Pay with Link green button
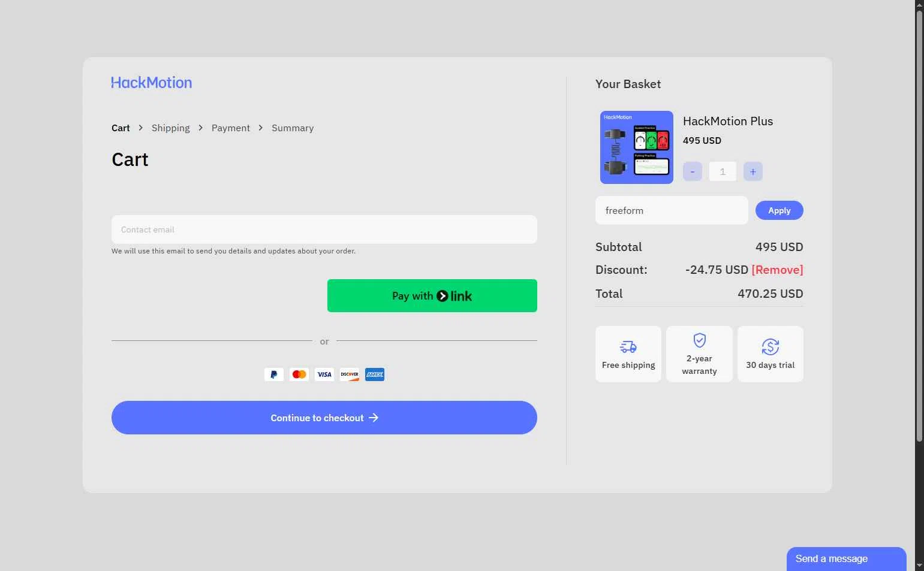The image size is (924, 571). tap(432, 296)
